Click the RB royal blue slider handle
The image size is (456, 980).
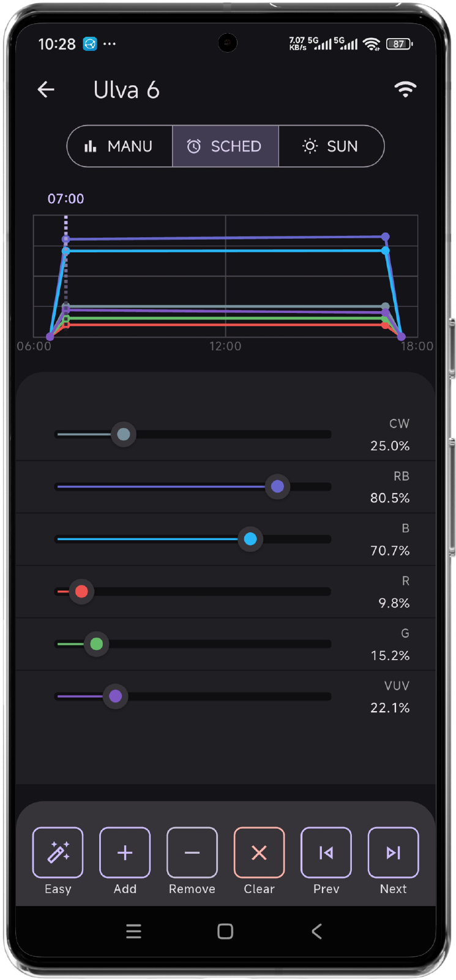pyautogui.click(x=277, y=487)
